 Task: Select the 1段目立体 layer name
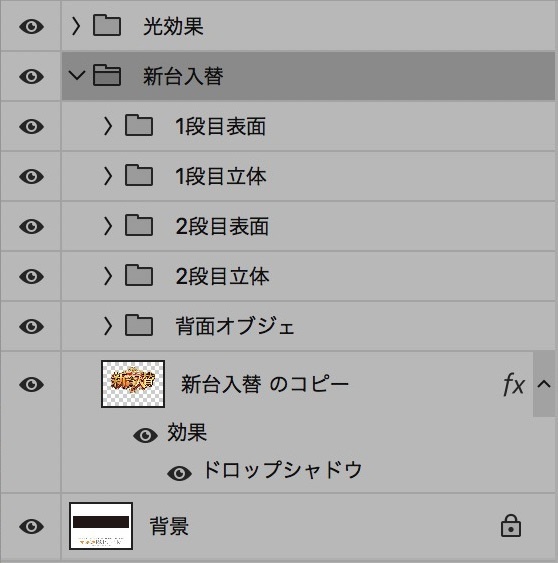[x=221, y=176]
